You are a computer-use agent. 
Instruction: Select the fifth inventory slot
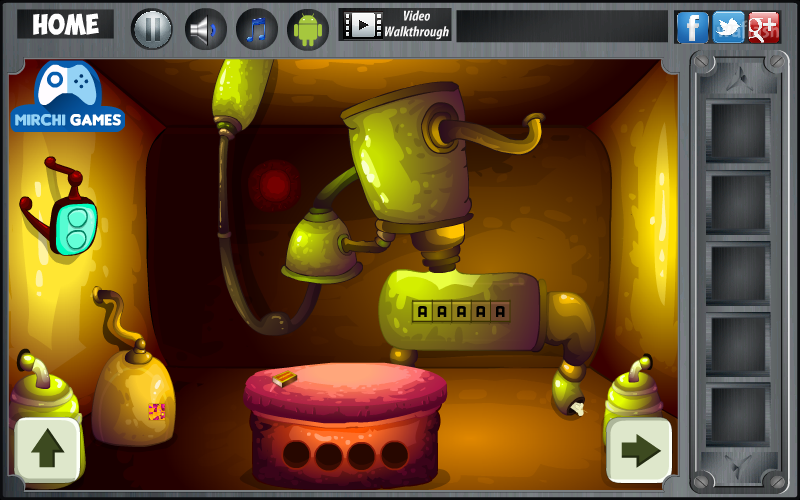point(738,415)
